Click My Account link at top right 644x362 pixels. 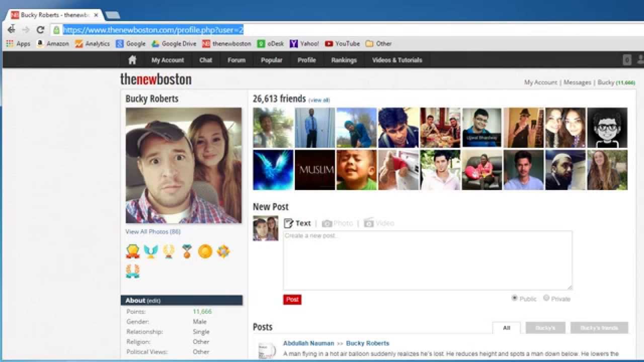tap(540, 82)
